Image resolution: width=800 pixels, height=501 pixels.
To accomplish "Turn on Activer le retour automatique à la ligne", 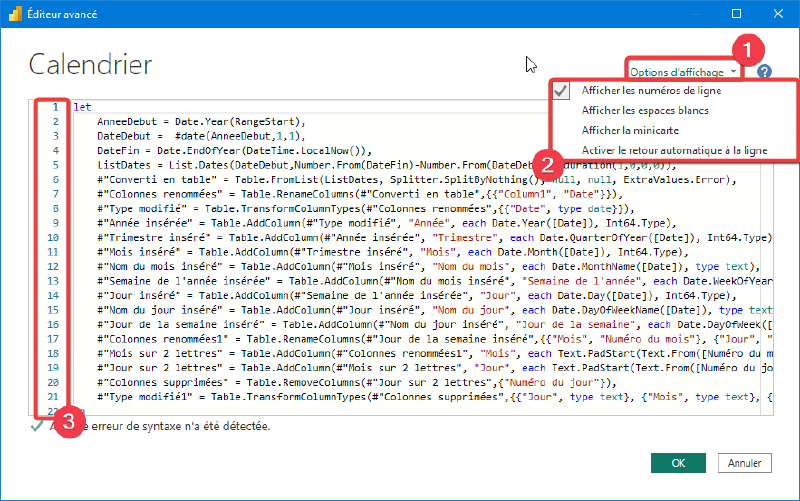I will tap(674, 150).
